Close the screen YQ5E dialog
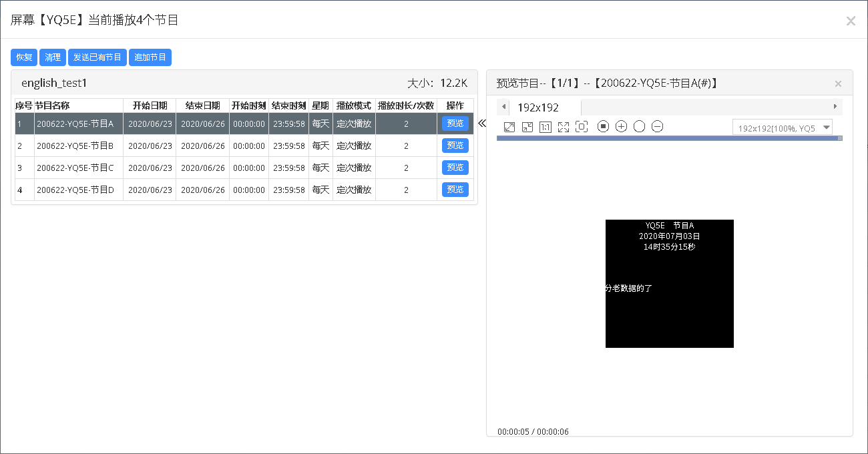Screen dimensions: 868x454 click(851, 21)
